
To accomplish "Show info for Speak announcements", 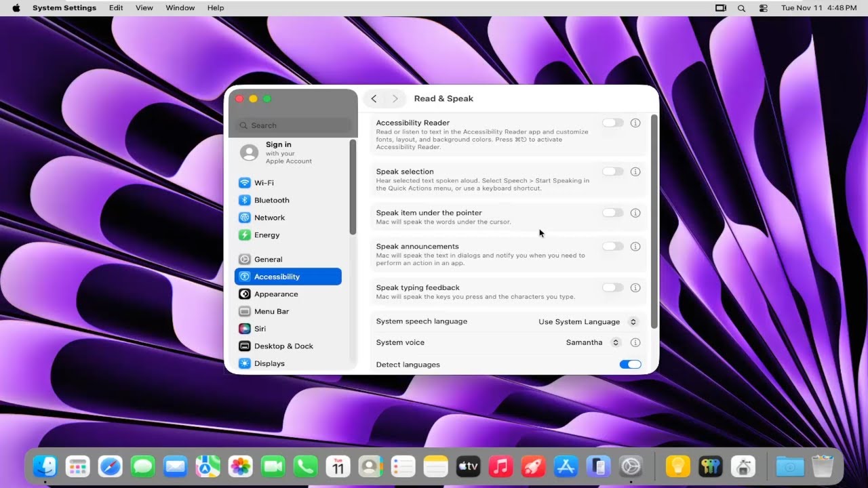I will tap(635, 247).
